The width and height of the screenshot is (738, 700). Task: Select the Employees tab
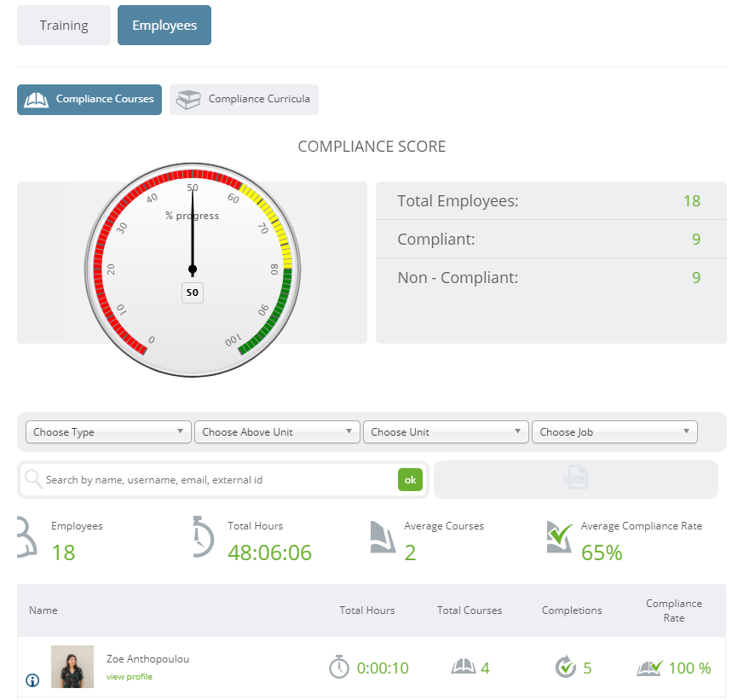point(164,26)
